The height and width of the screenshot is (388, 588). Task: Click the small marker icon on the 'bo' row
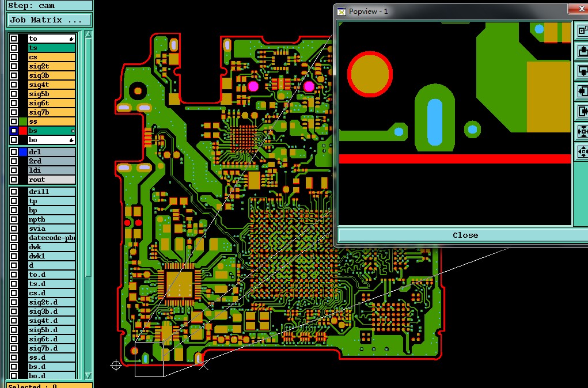point(71,140)
